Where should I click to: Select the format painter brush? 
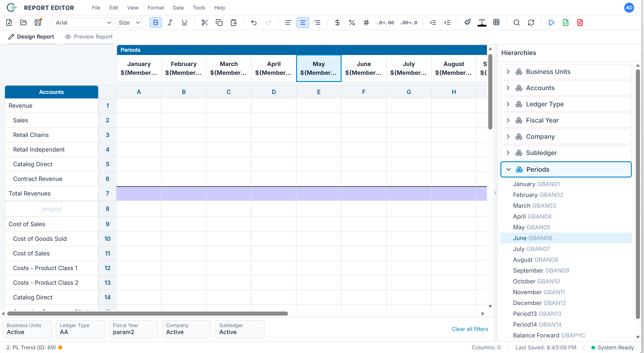tap(468, 23)
